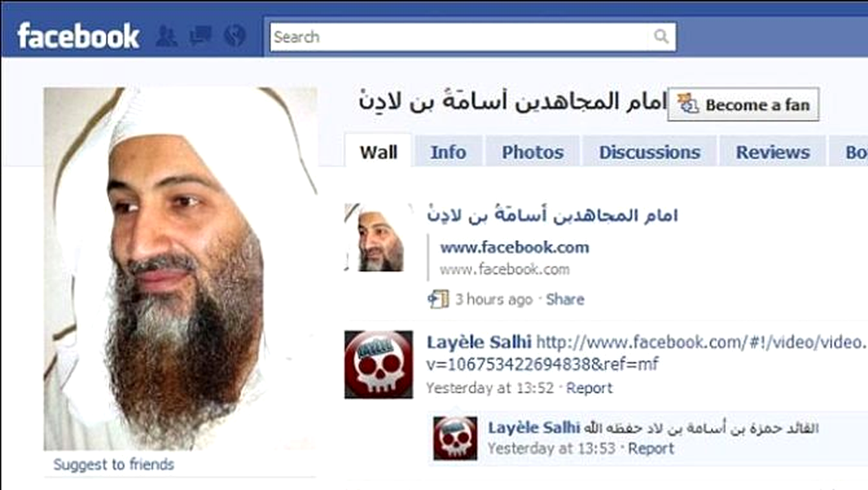Image resolution: width=868 pixels, height=490 pixels.
Task: Click Suggest to friends link
Action: pos(114,465)
